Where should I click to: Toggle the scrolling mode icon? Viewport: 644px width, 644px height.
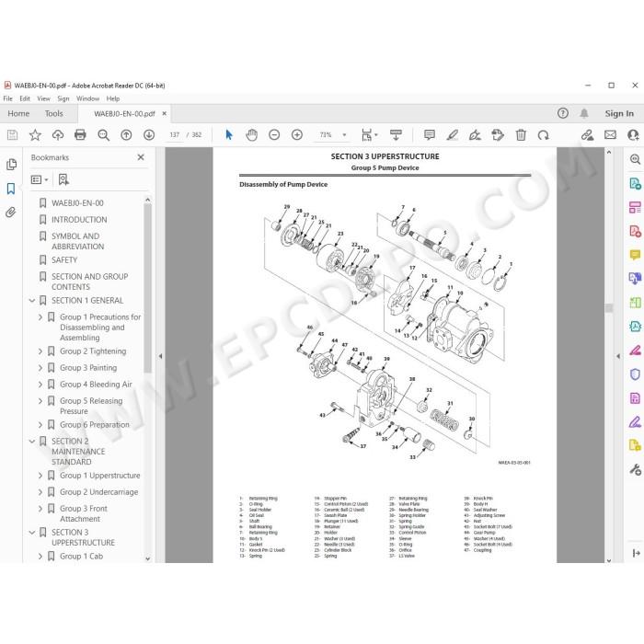click(x=396, y=134)
